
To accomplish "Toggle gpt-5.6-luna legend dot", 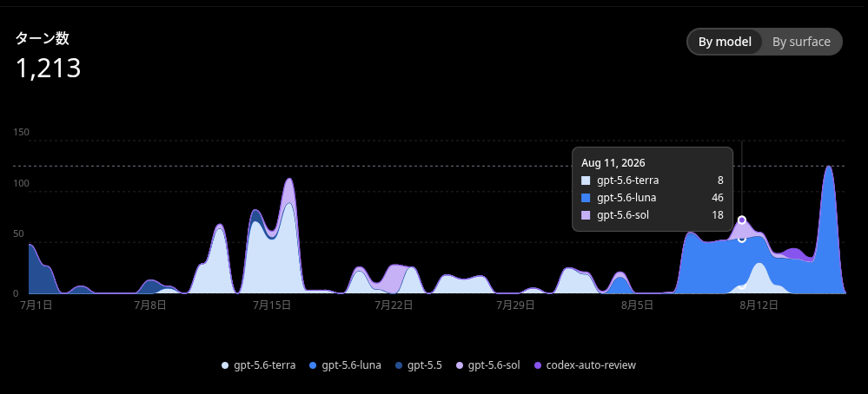I will click(313, 365).
